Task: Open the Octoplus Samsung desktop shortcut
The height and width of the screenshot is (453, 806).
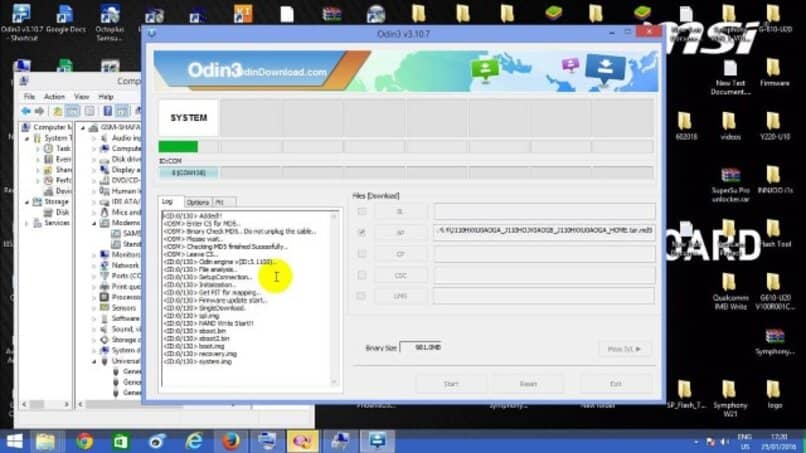Action: [109, 22]
